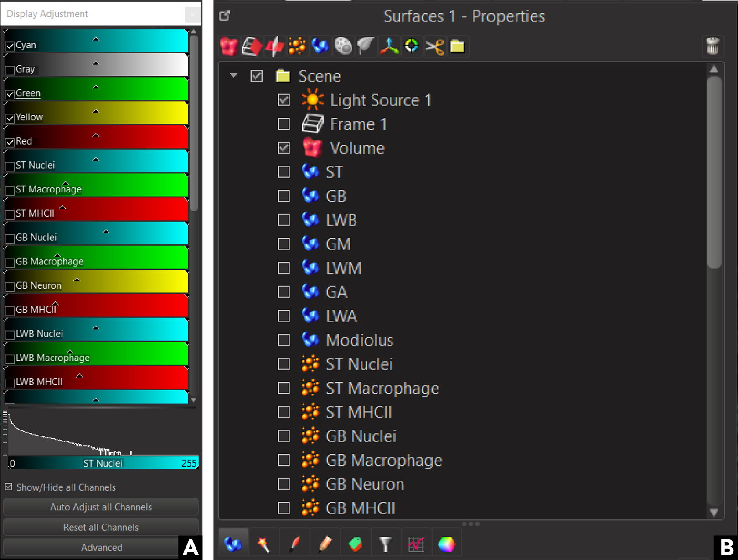The height and width of the screenshot is (560, 738).
Task: Click the measurement point crosshair icon
Action: (412, 47)
